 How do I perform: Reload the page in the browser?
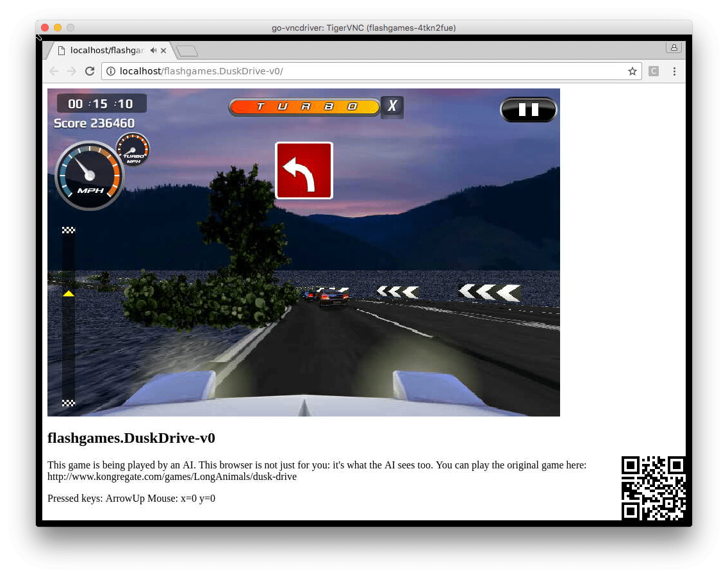click(90, 71)
